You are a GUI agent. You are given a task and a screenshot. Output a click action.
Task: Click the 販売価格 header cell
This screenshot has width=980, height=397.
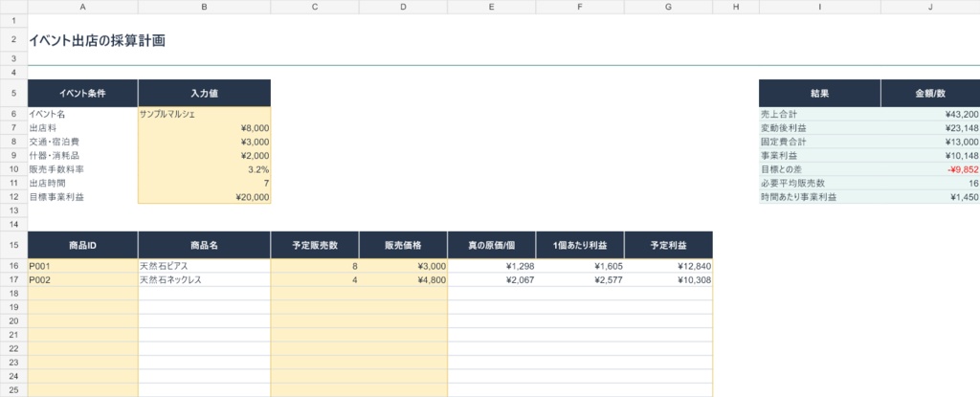(x=403, y=245)
